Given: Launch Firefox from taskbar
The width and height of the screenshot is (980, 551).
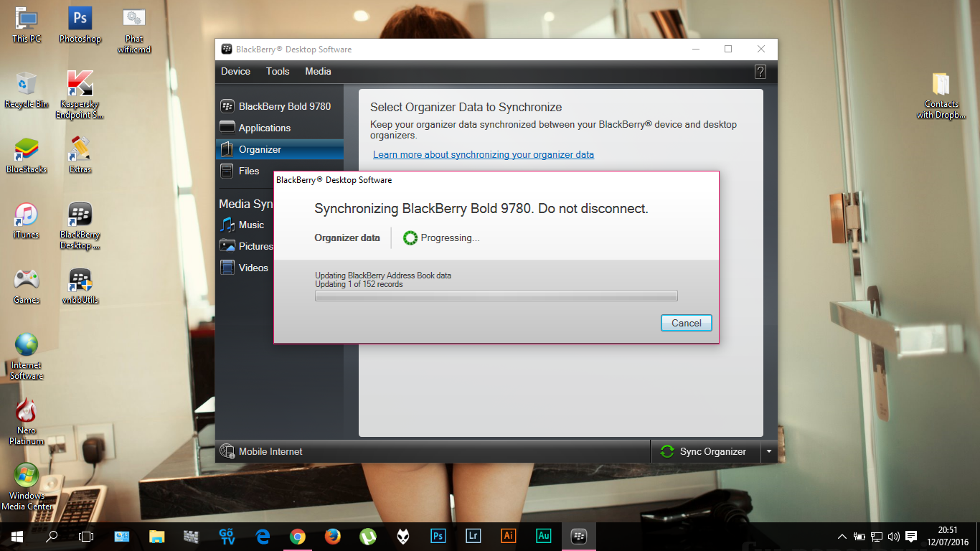Looking at the screenshot, I should (332, 536).
